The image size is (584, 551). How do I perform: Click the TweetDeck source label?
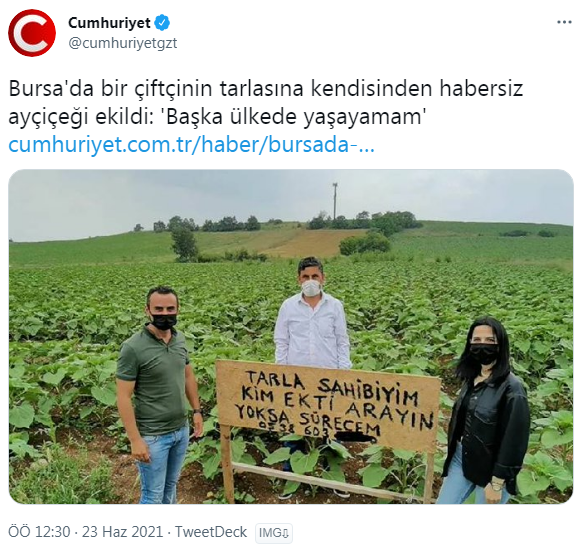[x=211, y=532]
